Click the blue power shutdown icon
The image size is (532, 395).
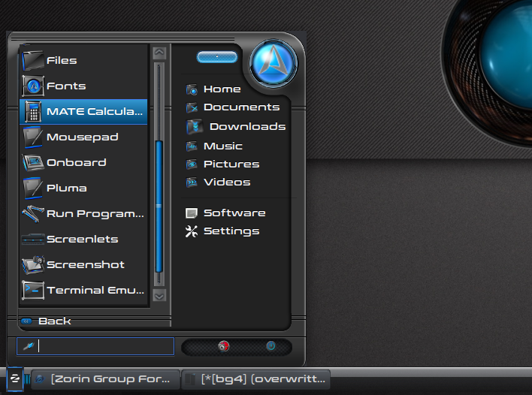pos(271,346)
